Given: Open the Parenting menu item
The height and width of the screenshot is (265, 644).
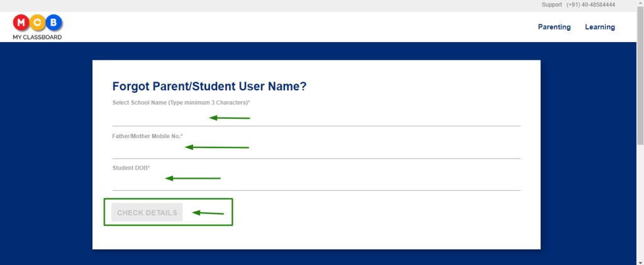Looking at the screenshot, I should (554, 27).
